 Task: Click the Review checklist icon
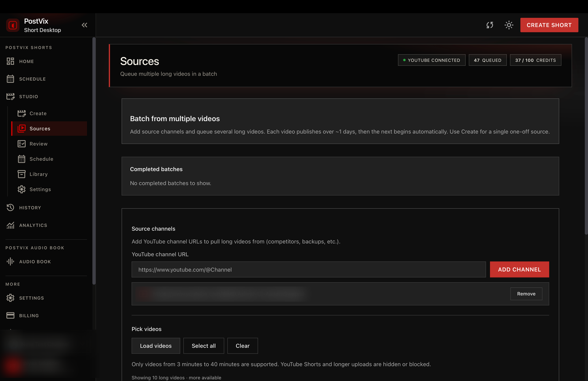click(21, 144)
